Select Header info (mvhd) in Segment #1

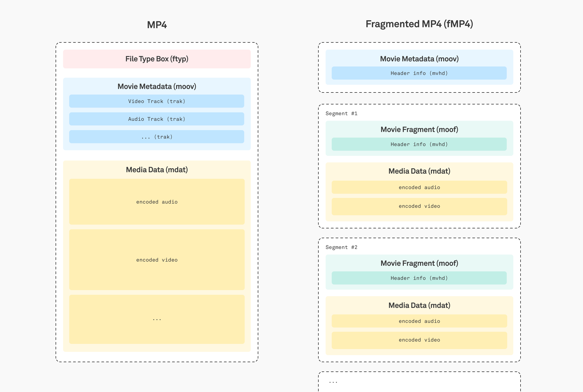pos(419,144)
